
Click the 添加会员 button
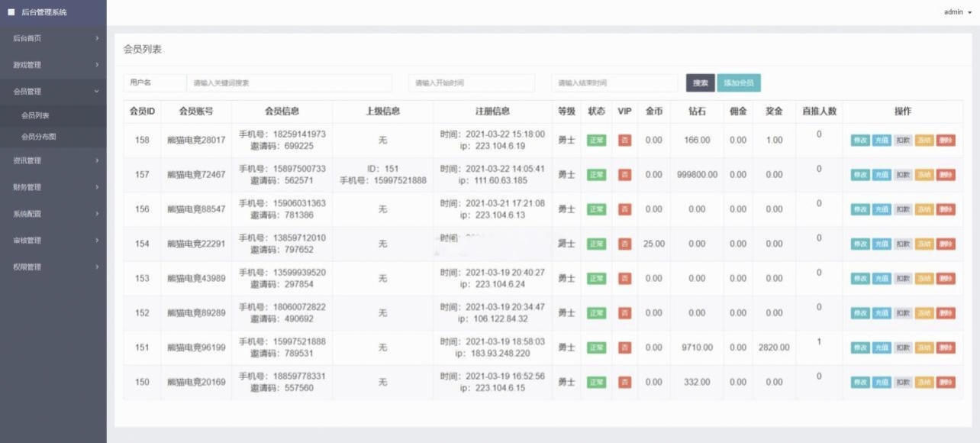point(738,83)
